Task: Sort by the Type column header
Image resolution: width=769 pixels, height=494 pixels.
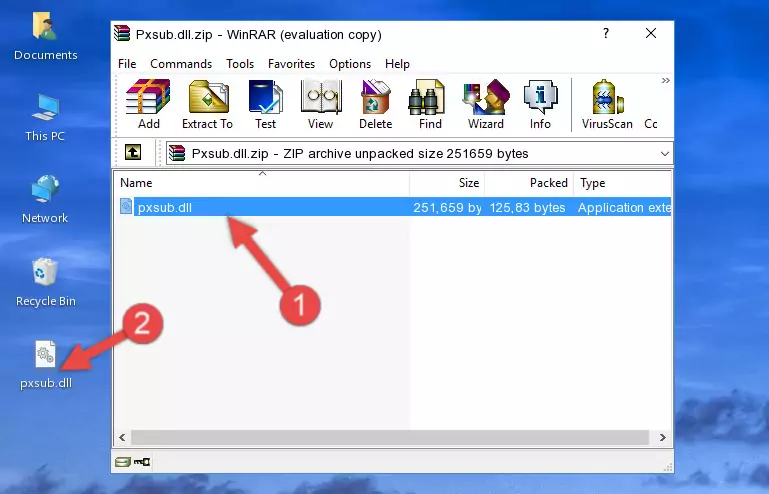Action: [x=623, y=183]
